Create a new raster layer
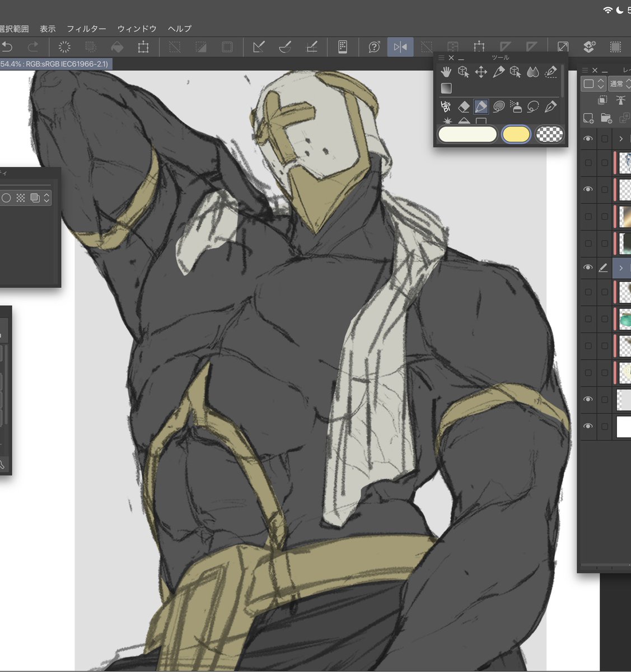The image size is (631, 672). tap(588, 118)
